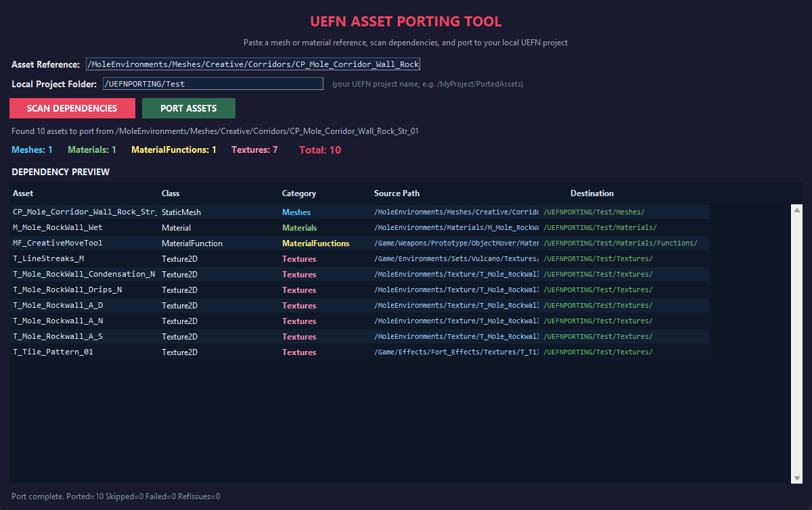This screenshot has height=510, width=812.
Task: Click the /UEFNPORTING/Test/Meshes/ destination cell
Action: [593, 212]
